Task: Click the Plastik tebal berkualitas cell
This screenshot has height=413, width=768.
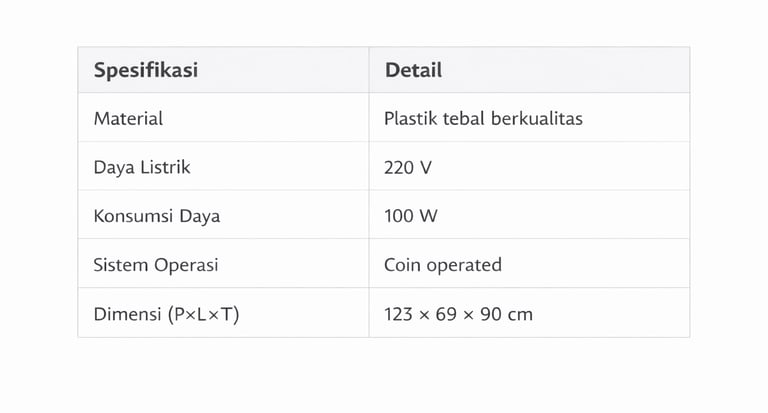Action: click(x=483, y=119)
